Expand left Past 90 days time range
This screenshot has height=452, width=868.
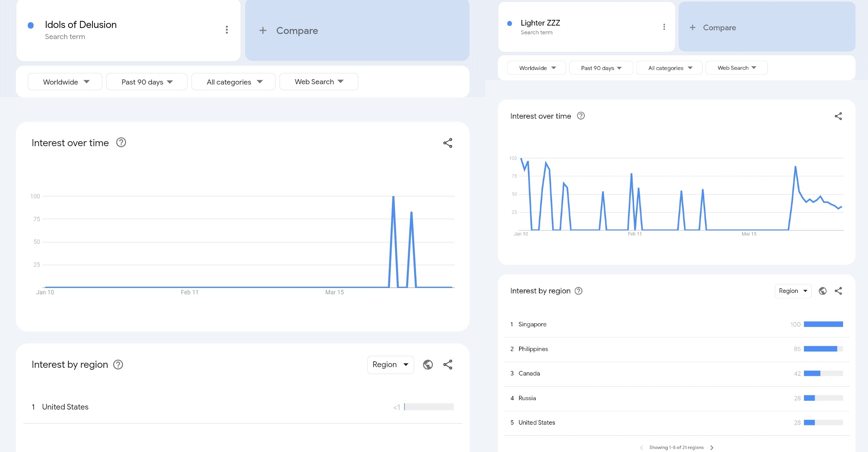(x=147, y=82)
